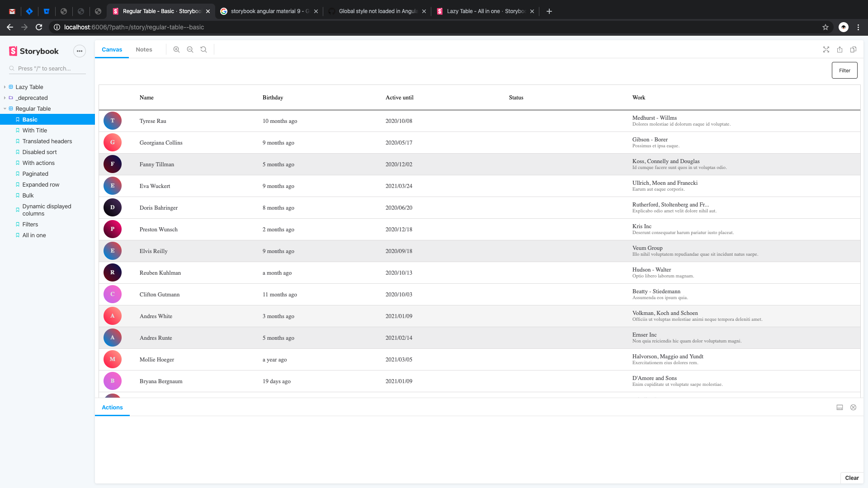The width and height of the screenshot is (868, 488).
Task: Zoom out the canvas view
Action: 190,49
